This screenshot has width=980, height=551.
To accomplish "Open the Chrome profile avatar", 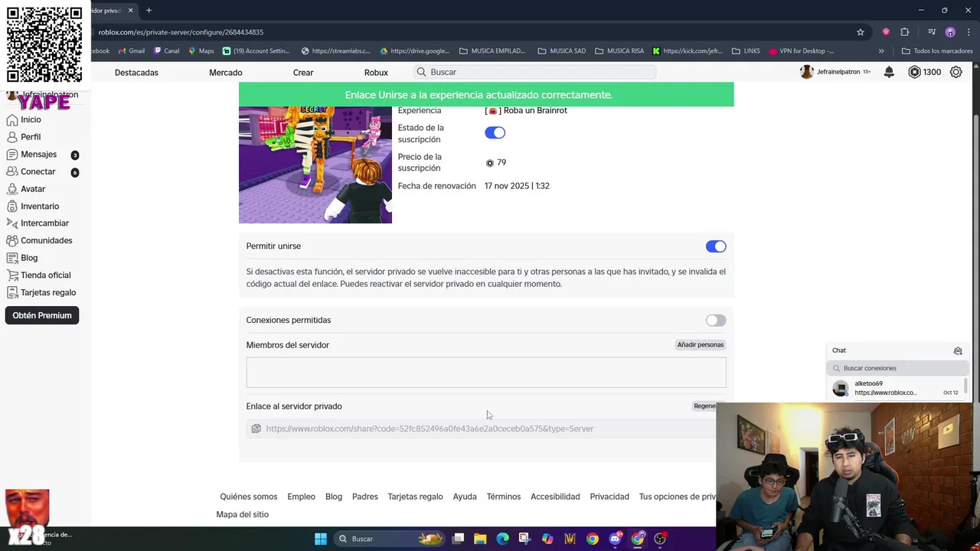I will (950, 32).
